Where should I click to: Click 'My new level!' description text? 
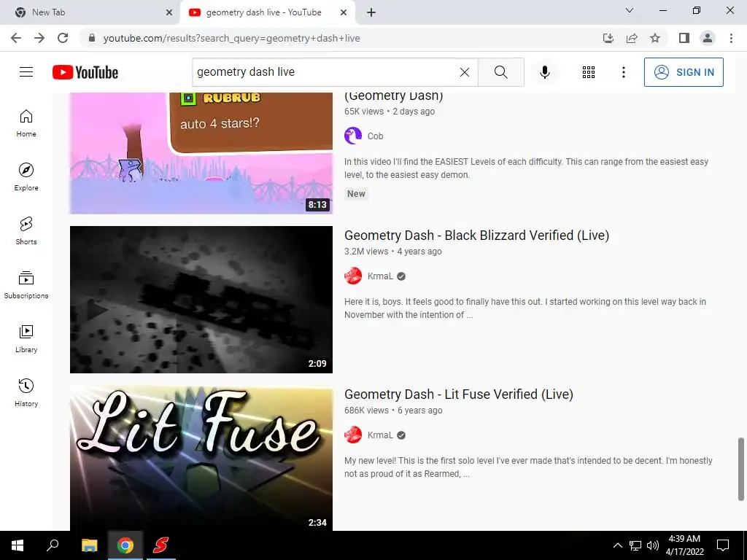tap(528, 467)
